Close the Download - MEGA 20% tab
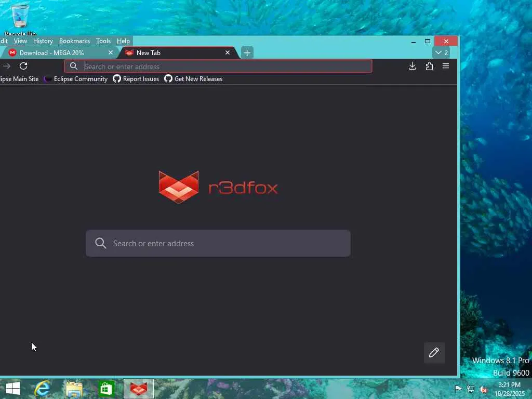Screen dimensions: 532x399 (111, 52)
